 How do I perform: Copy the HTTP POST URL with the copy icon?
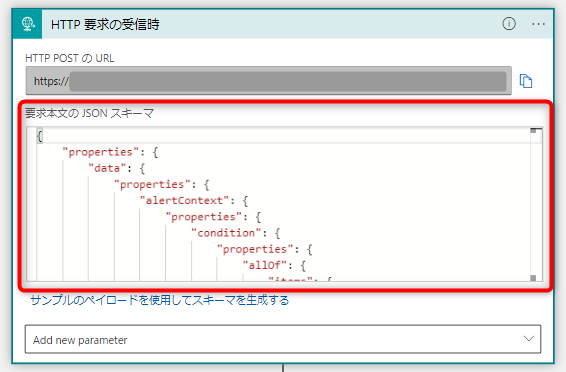pos(526,81)
